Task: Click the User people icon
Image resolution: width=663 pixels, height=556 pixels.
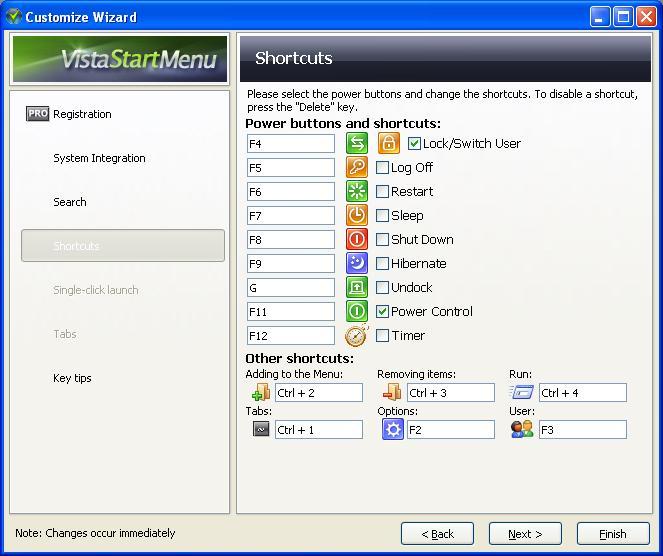Action: (x=522, y=429)
